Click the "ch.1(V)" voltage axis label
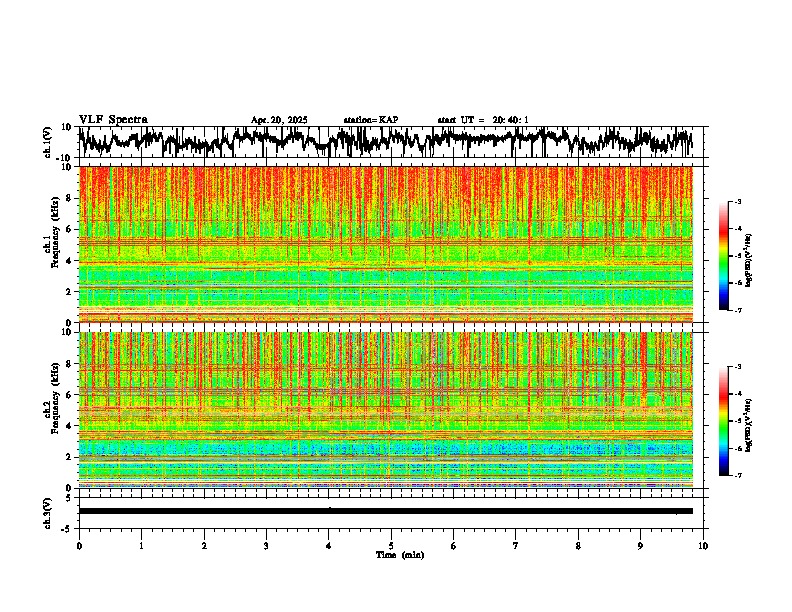Viewport: 792px width, 612px height. coord(48,142)
